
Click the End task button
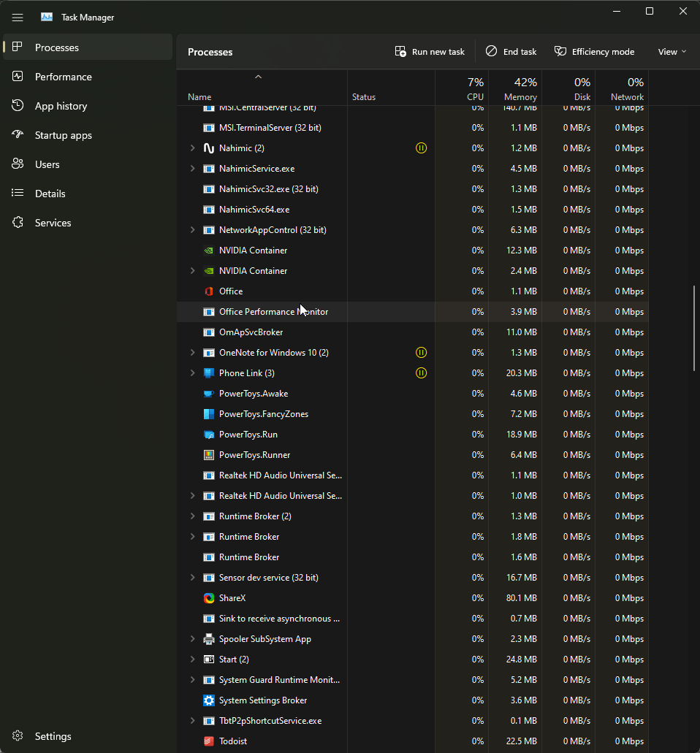(511, 52)
